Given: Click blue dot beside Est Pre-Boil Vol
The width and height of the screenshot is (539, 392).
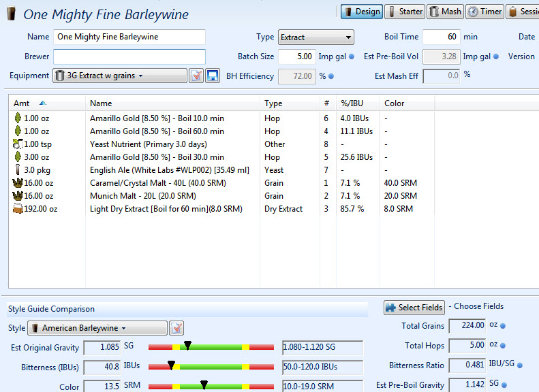Looking at the screenshot, I should (495, 56).
